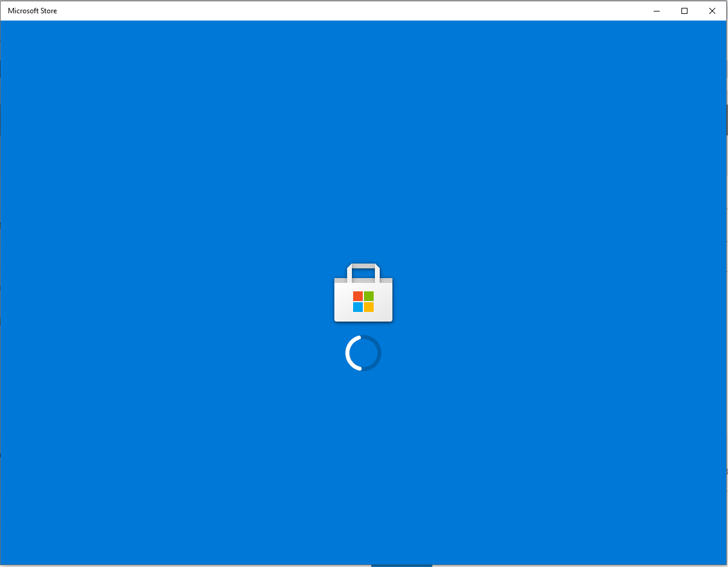The width and height of the screenshot is (728, 567).
Task: Click the shopping bag's handle
Action: tap(363, 266)
